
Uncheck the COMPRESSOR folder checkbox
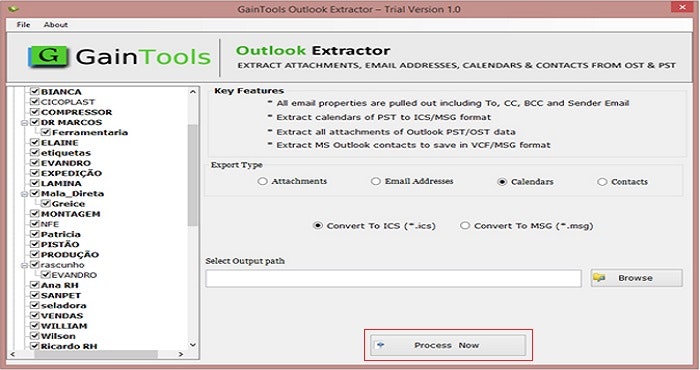pyautogui.click(x=35, y=112)
